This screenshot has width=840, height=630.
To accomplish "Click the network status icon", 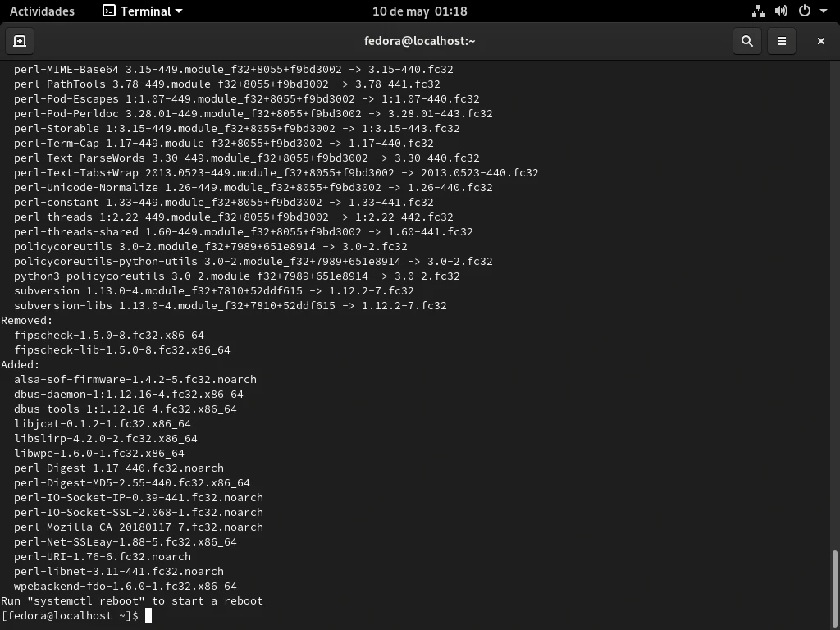I will tap(758, 11).
